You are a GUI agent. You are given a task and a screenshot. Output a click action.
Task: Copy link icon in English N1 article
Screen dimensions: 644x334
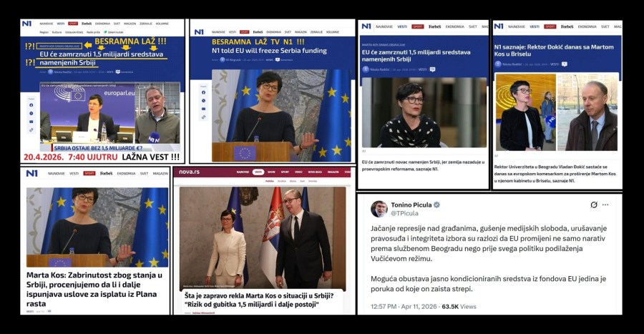coord(203,117)
